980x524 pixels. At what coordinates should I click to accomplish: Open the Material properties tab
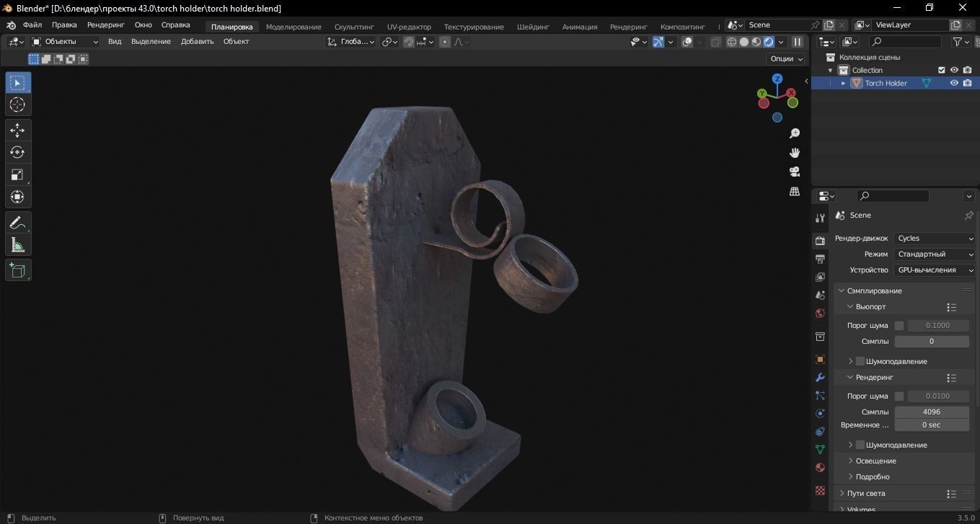coord(820,468)
